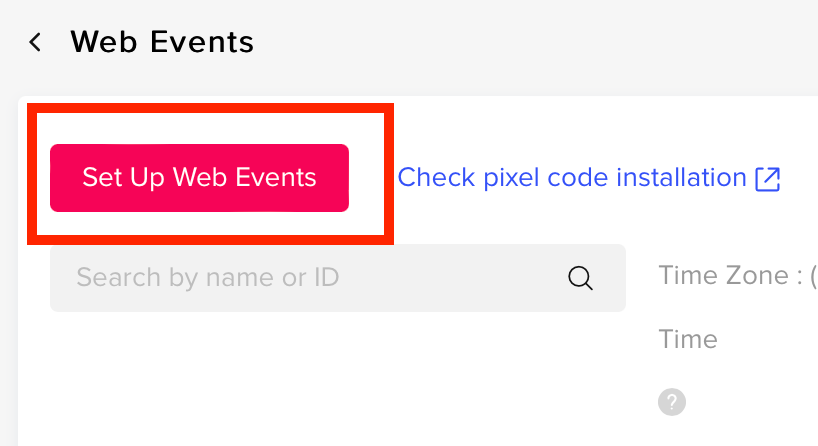
Task: Click the external link icon after pixel link
Action: 768,179
